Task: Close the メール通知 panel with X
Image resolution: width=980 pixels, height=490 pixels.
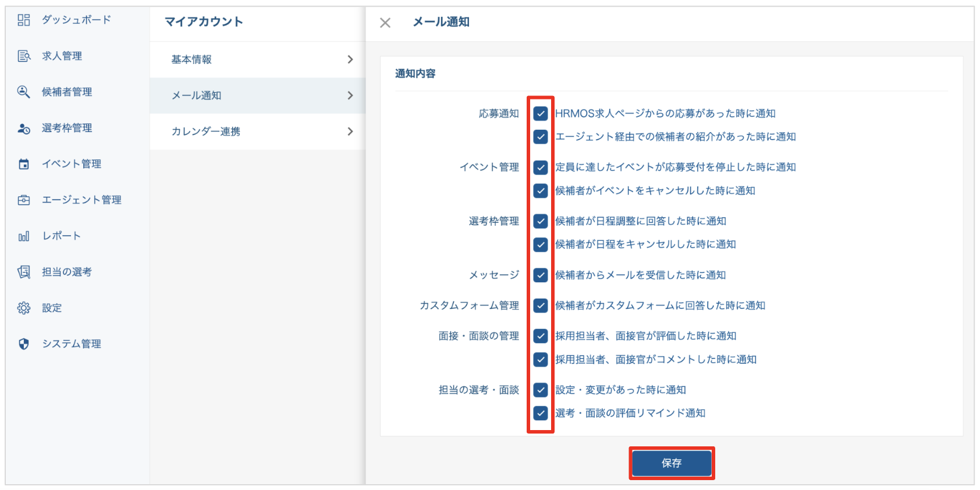Action: point(385,23)
